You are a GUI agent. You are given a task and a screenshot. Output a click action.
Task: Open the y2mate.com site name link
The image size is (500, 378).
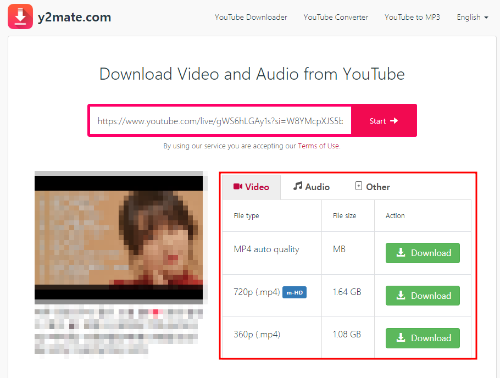tap(74, 17)
